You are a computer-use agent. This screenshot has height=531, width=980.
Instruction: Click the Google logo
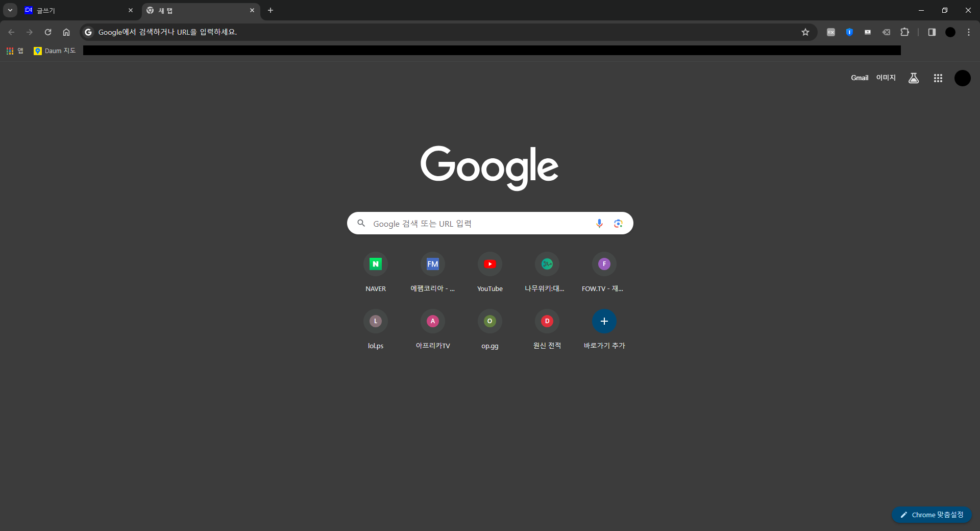coord(489,167)
